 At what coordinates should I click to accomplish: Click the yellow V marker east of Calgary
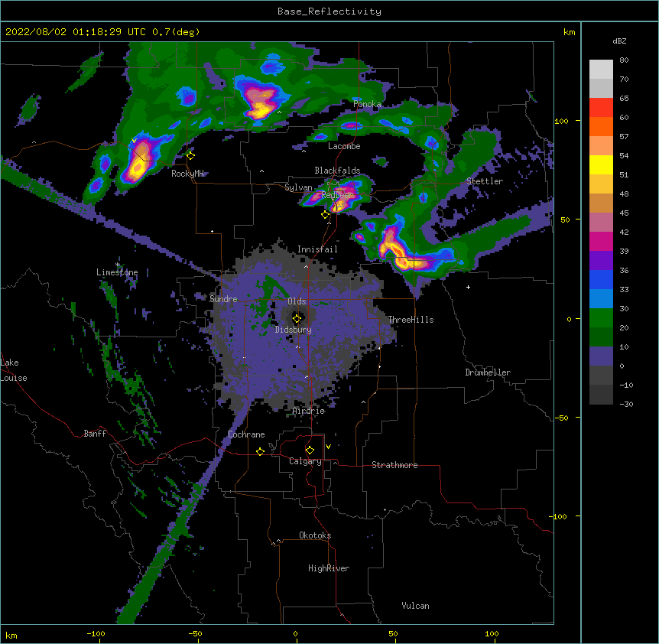coord(328,447)
